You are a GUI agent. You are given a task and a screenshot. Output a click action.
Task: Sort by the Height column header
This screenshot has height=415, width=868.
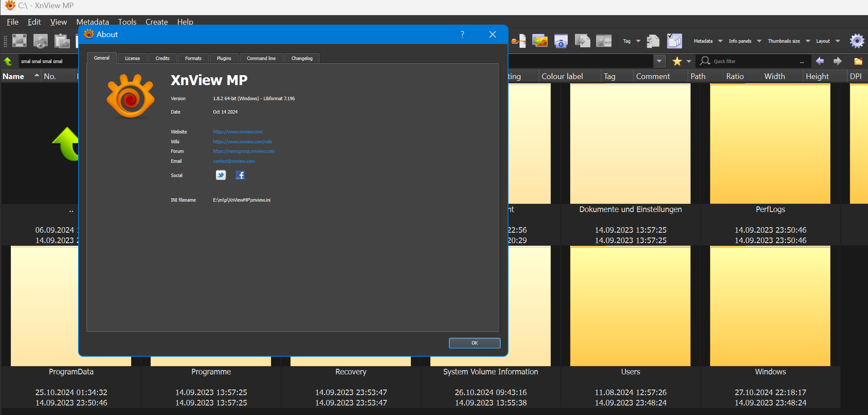pyautogui.click(x=824, y=76)
